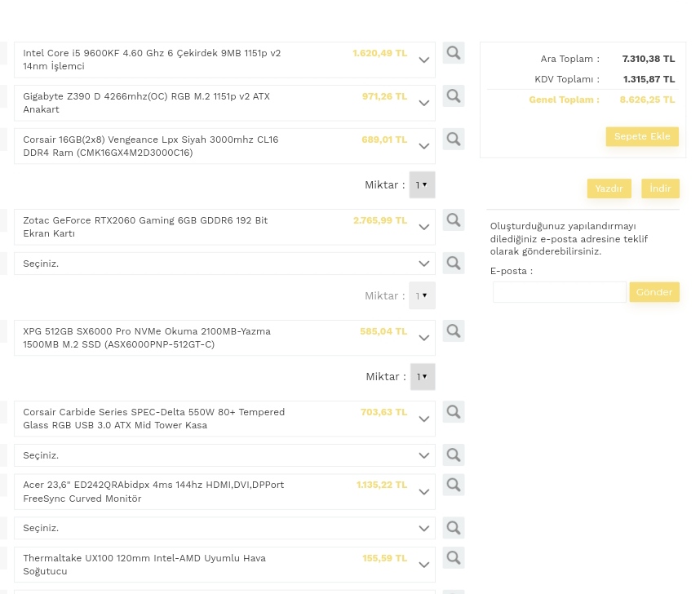Open the Zotac GeForce RTX2060 dropdown
Viewport: 700px width, 594px height.
pyautogui.click(x=423, y=228)
